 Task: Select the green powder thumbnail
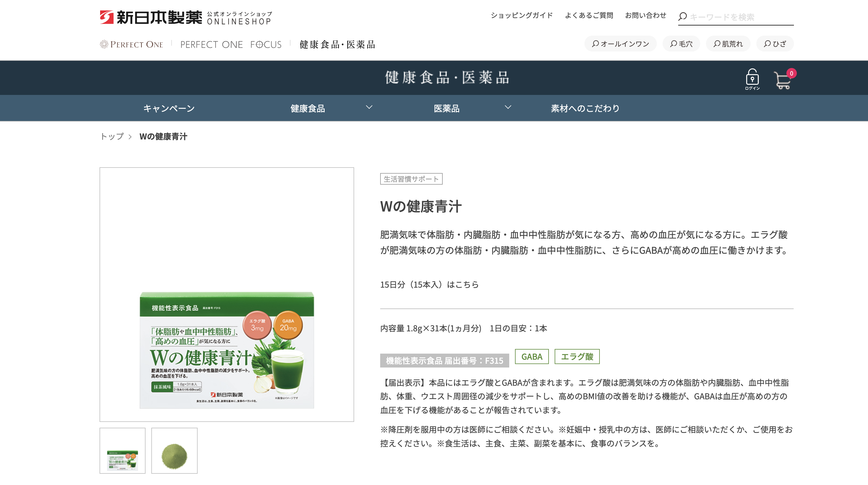pyautogui.click(x=174, y=451)
